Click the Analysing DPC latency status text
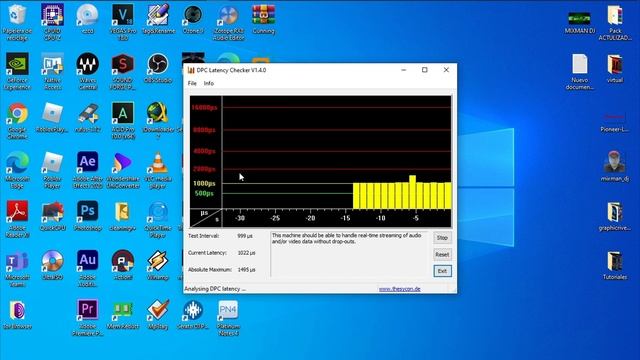Viewport: 640px width, 360px height. pyautogui.click(x=215, y=289)
